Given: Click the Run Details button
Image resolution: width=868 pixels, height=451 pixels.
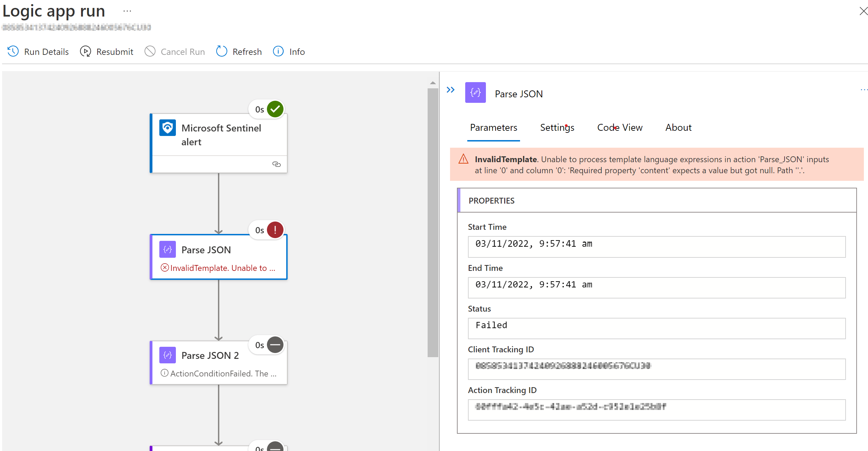Looking at the screenshot, I should [x=38, y=51].
